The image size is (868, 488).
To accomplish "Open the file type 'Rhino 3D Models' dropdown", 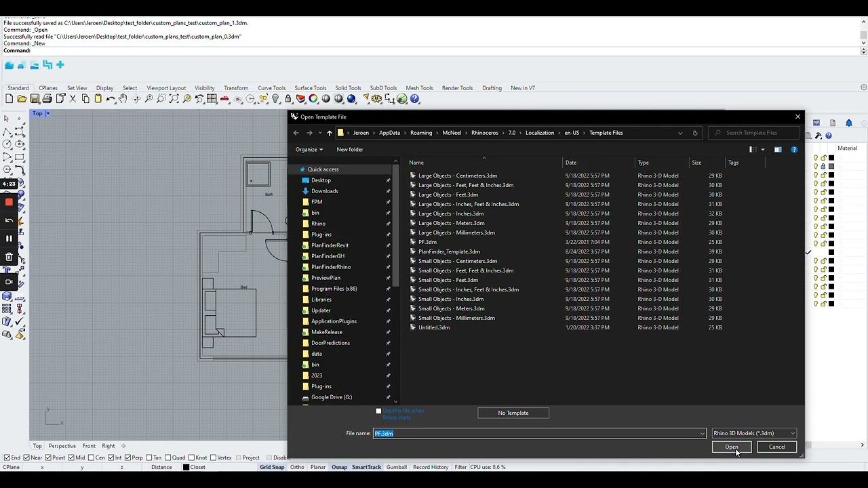I will 753,433.
